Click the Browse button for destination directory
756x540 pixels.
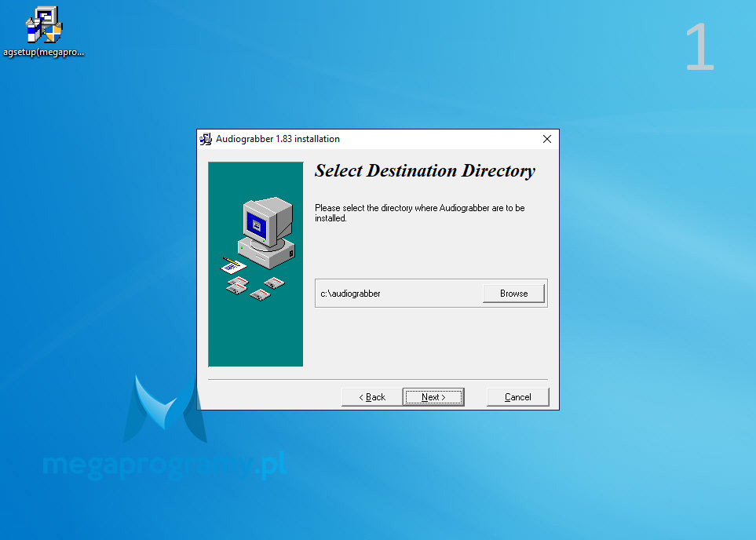(513, 293)
